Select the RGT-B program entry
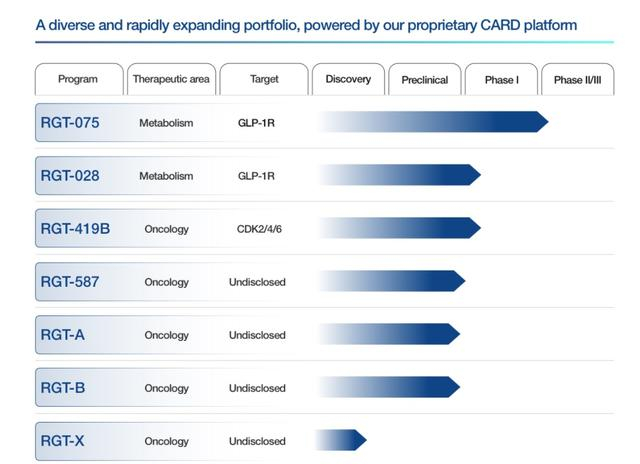This screenshot has width=640, height=464. (x=63, y=388)
